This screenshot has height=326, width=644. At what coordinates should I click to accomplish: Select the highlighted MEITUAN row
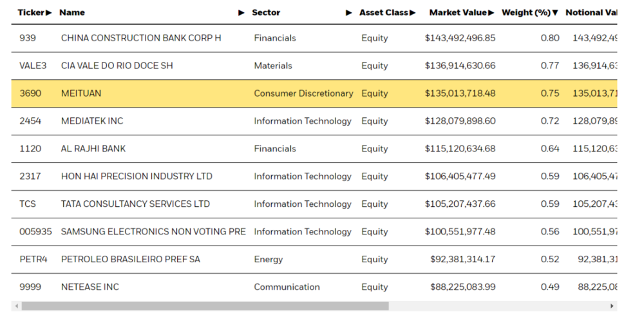(314, 93)
